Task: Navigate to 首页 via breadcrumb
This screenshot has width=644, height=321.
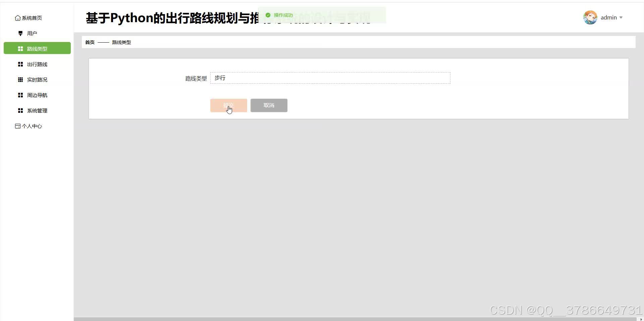Action: pos(89,42)
